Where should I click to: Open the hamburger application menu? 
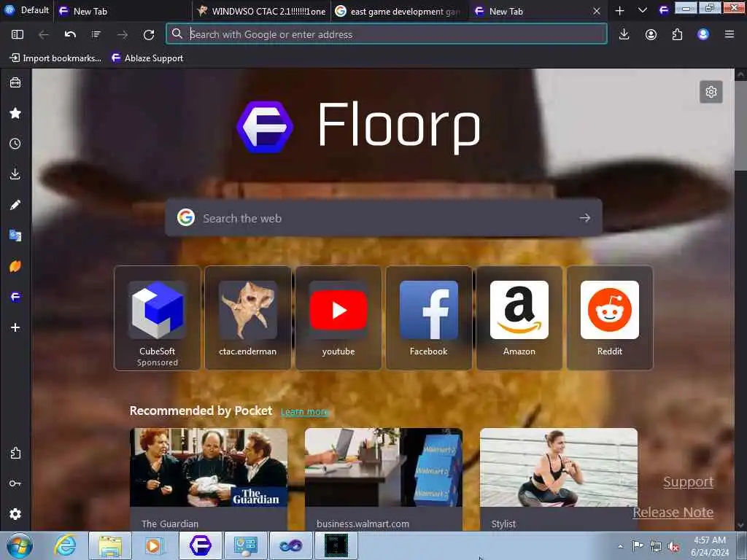pyautogui.click(x=729, y=34)
